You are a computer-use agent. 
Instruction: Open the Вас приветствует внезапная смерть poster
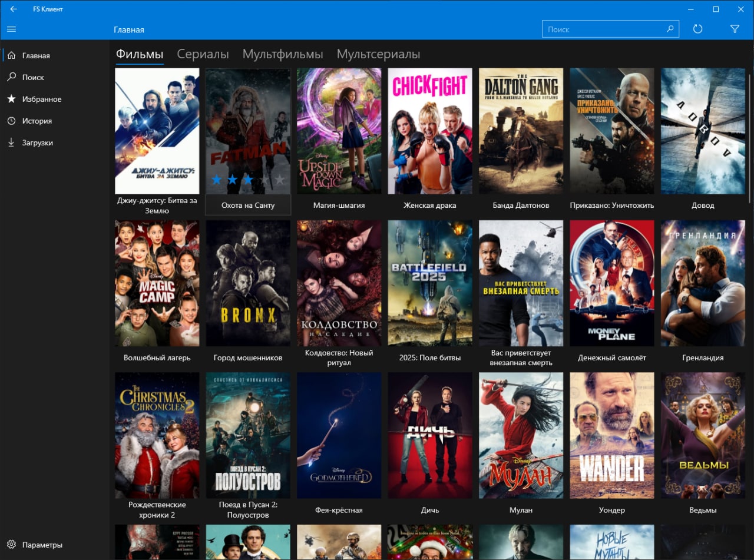pos(521,283)
